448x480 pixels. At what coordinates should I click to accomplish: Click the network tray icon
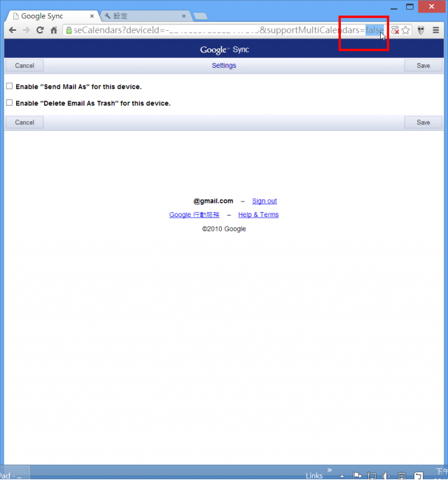pos(372,476)
